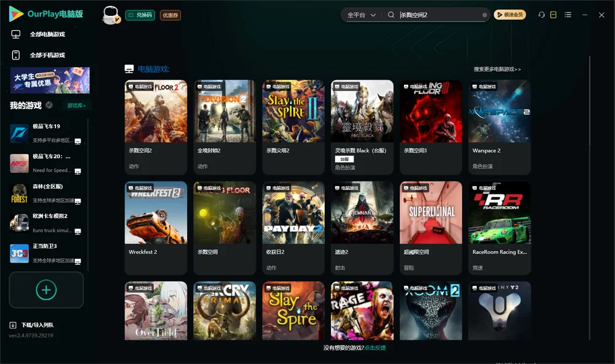
Task: Open the Rage 2 game thumbnail
Action: click(x=362, y=311)
